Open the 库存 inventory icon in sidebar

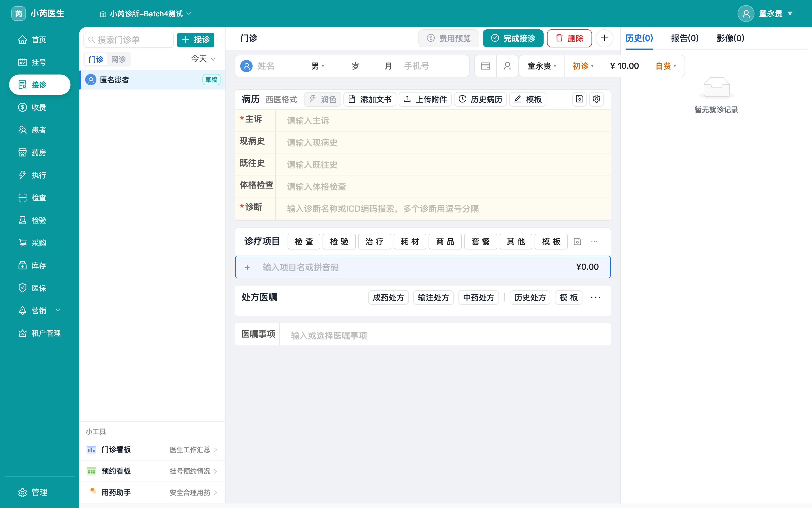click(x=23, y=265)
